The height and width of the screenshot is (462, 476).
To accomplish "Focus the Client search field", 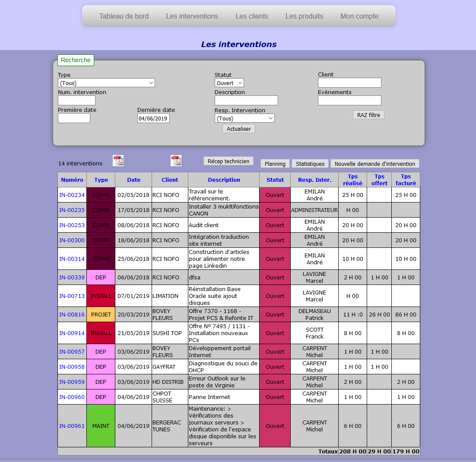I will (349, 83).
